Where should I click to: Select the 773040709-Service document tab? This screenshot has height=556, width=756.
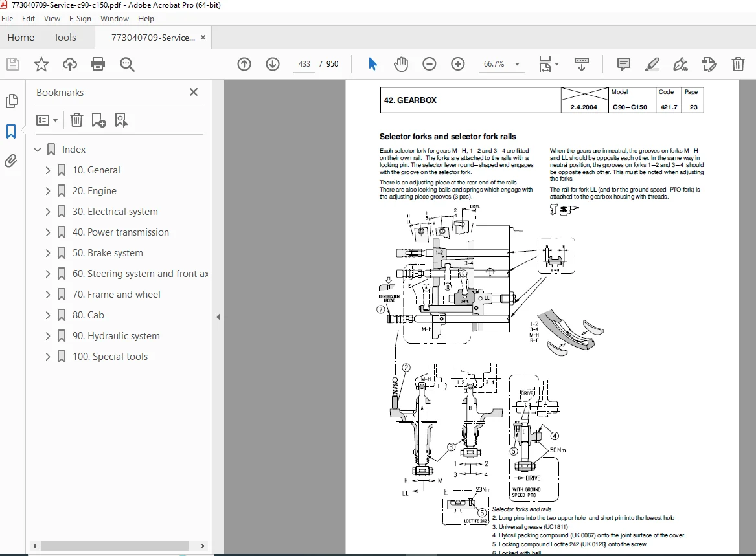click(x=153, y=38)
